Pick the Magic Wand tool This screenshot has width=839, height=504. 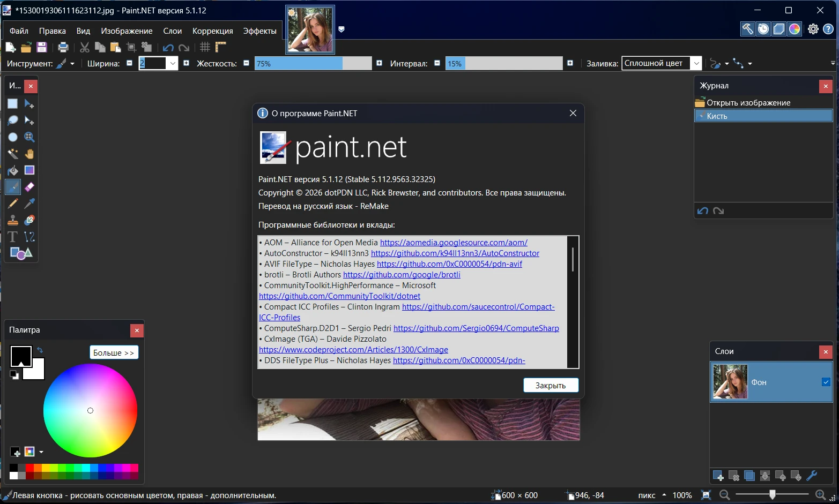13,154
